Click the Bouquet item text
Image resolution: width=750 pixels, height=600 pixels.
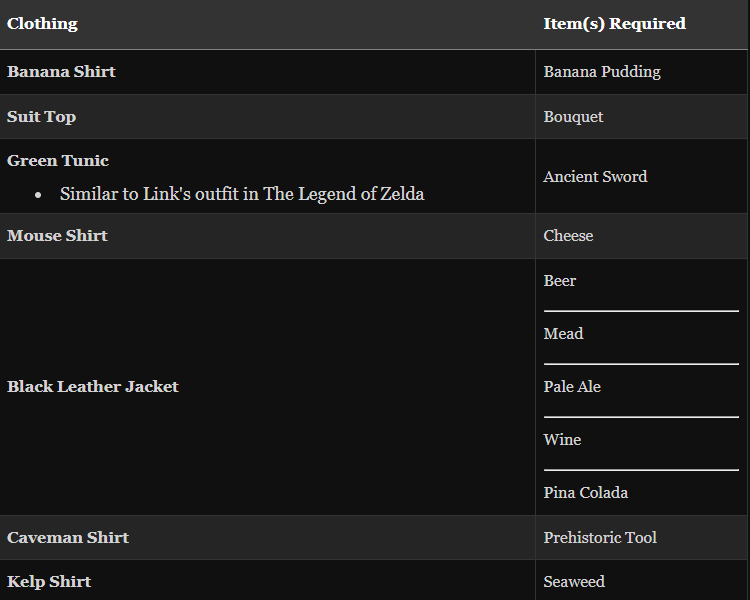pyautogui.click(x=573, y=117)
